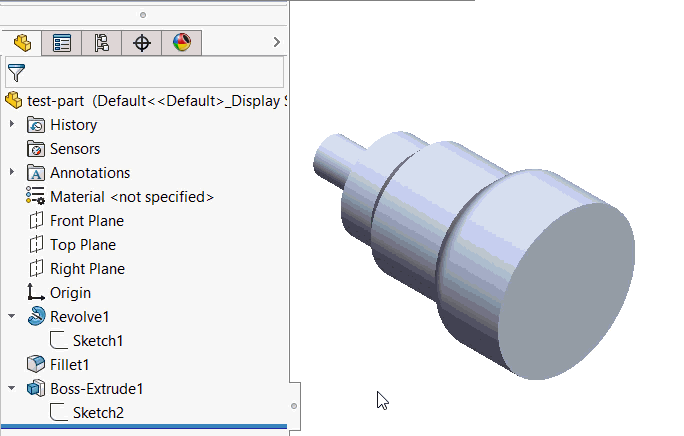Select the Sensors text label

75,149
